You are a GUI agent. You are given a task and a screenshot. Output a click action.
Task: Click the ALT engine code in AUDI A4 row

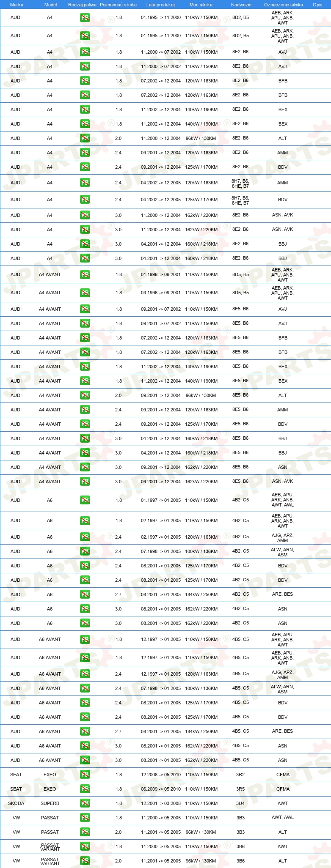click(283, 138)
